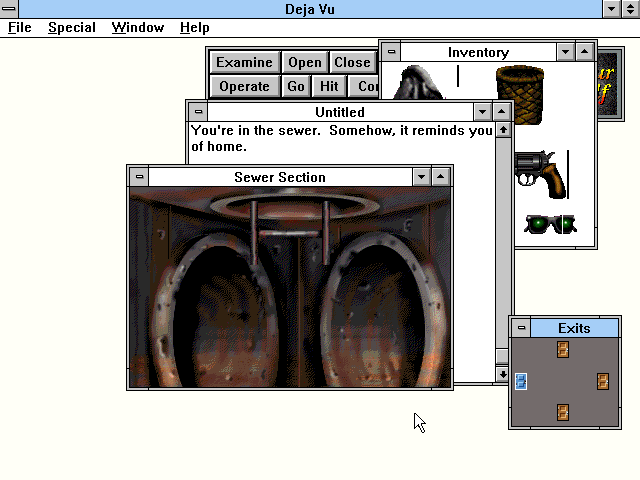Viewport: 640px width, 480px height.
Task: Open the Help menu
Action: click(x=195, y=27)
